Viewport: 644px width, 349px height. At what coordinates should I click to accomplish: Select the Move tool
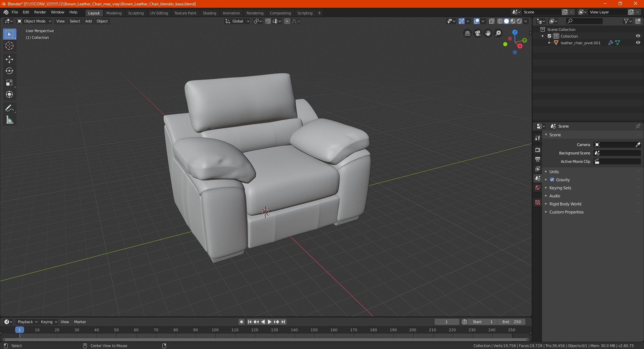point(9,59)
